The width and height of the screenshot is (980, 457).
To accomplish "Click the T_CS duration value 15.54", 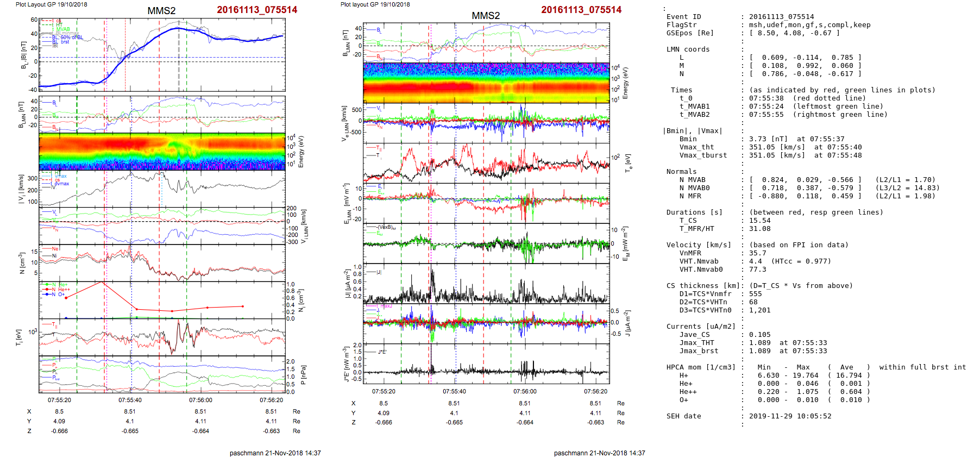I will coord(759,221).
